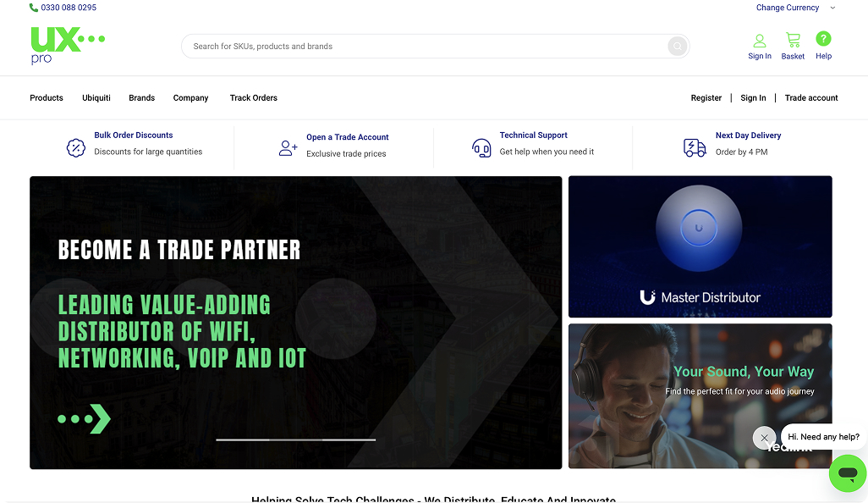The height and width of the screenshot is (503, 868).
Task: Click the Open a Trade Account link
Action: point(347,137)
